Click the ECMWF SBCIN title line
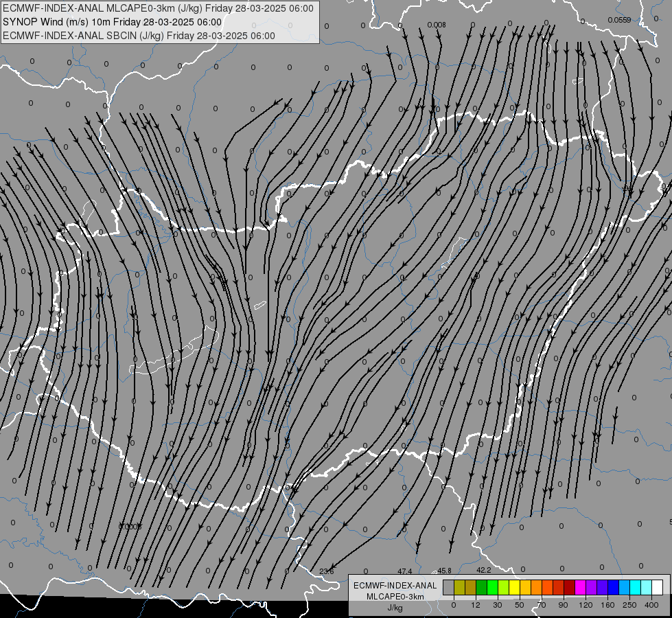672x618 pixels. click(139, 36)
